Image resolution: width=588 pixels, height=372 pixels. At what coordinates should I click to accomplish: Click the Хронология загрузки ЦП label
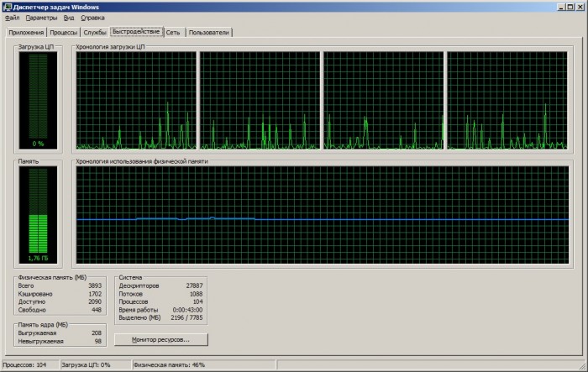coord(110,47)
